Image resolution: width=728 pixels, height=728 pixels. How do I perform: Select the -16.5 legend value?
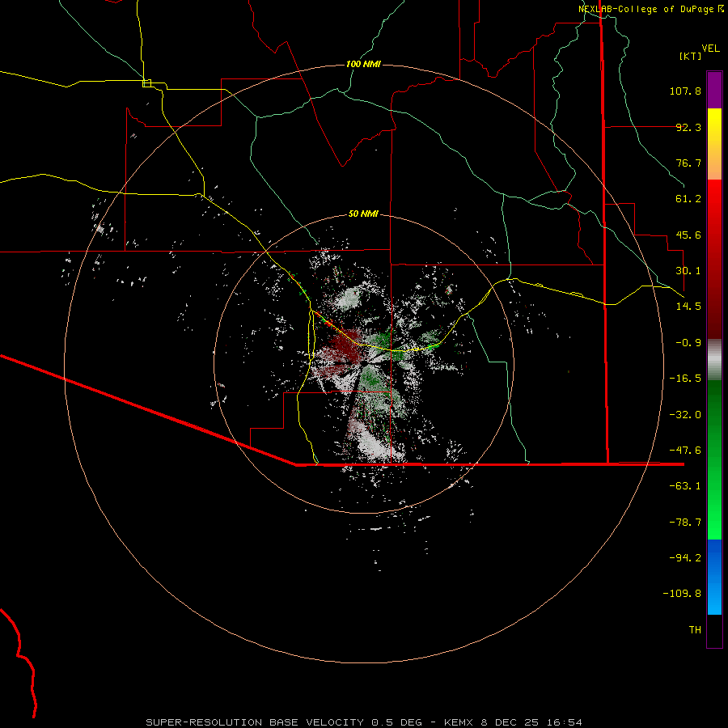[x=685, y=379]
